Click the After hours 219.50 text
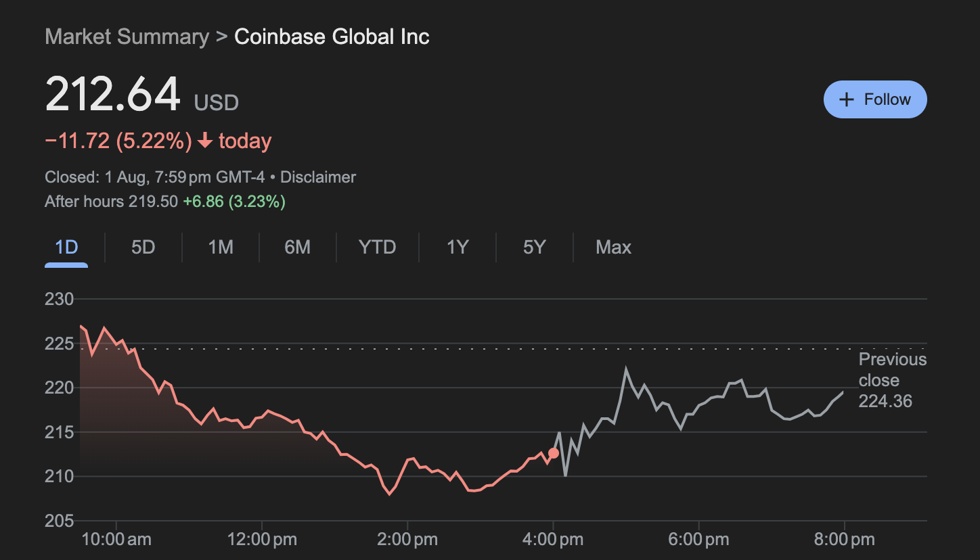Image resolution: width=980 pixels, height=560 pixels. coord(111,202)
